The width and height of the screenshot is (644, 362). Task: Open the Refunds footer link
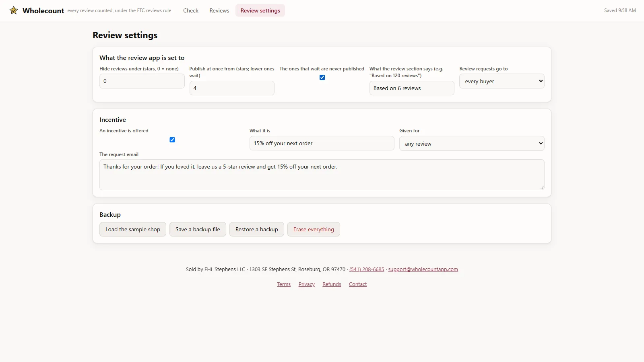(332, 284)
